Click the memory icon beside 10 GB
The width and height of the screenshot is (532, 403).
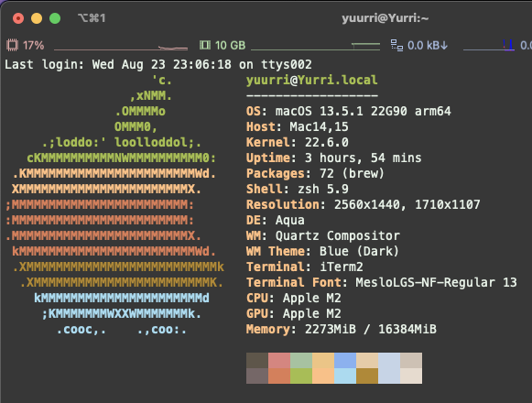click(x=204, y=45)
